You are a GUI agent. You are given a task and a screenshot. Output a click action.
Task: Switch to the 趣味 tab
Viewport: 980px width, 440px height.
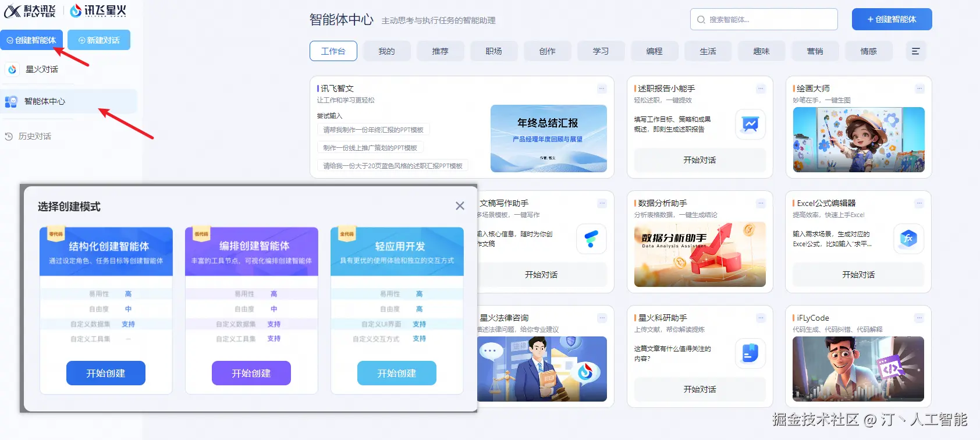point(762,51)
